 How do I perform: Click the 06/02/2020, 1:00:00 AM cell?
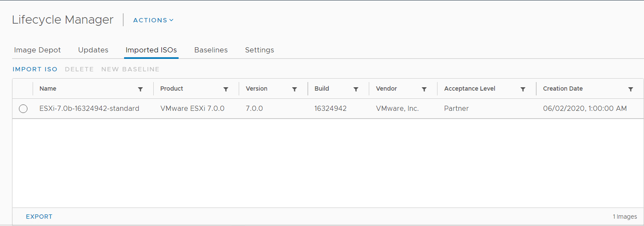coord(585,109)
